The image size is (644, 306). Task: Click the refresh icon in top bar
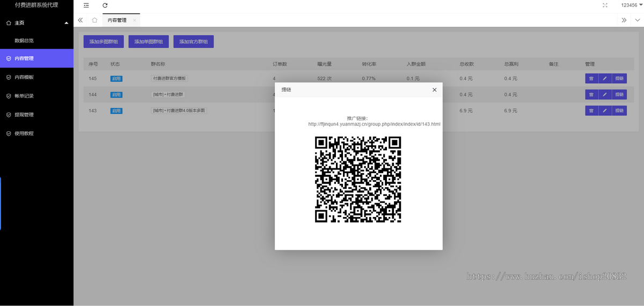[x=105, y=5]
